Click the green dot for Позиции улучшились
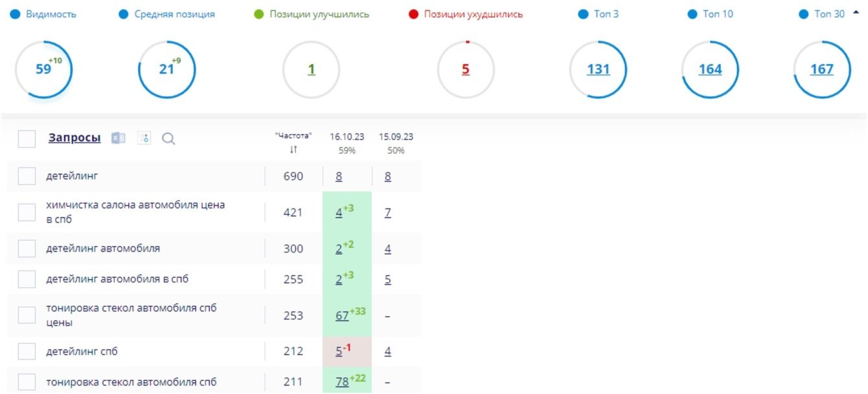This screenshot has height=394, width=868. coord(259,14)
